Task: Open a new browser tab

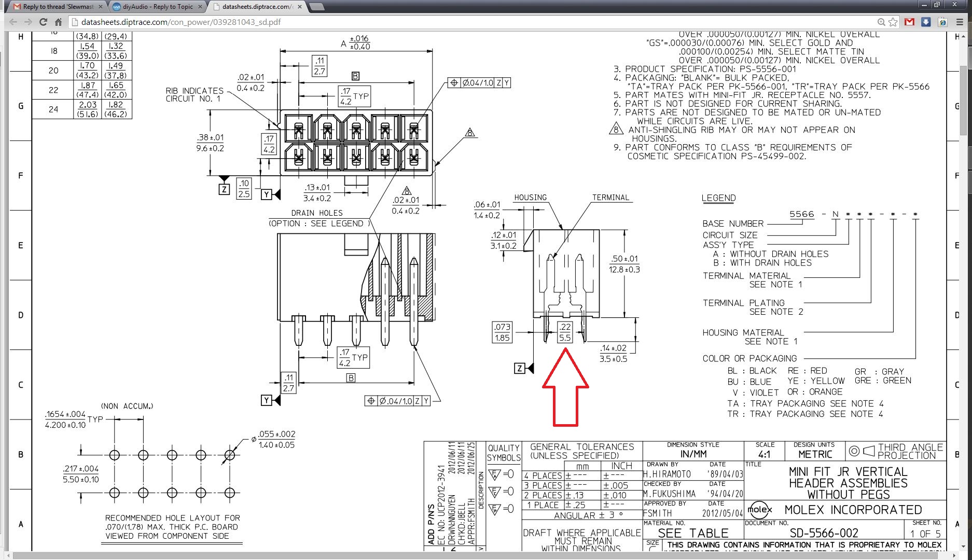Action: click(316, 7)
